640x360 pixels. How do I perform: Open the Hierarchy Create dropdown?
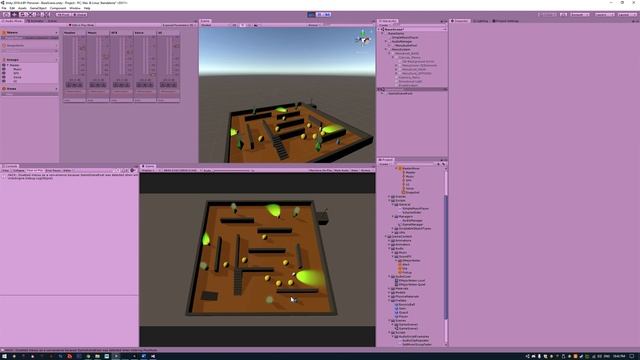click(x=384, y=25)
